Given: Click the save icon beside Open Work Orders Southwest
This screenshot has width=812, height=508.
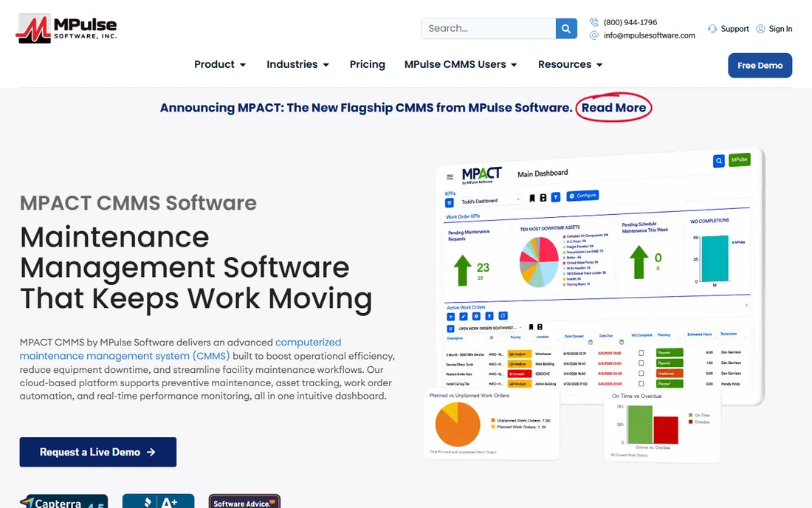Looking at the screenshot, I should coord(540,327).
